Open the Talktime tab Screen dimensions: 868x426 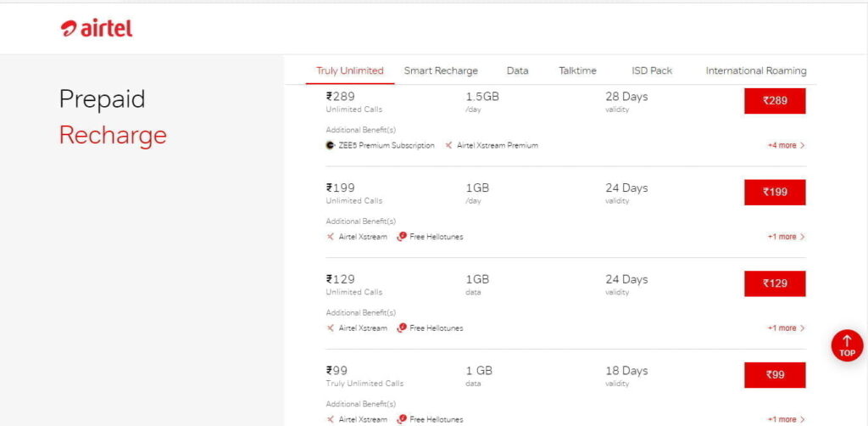click(x=577, y=71)
